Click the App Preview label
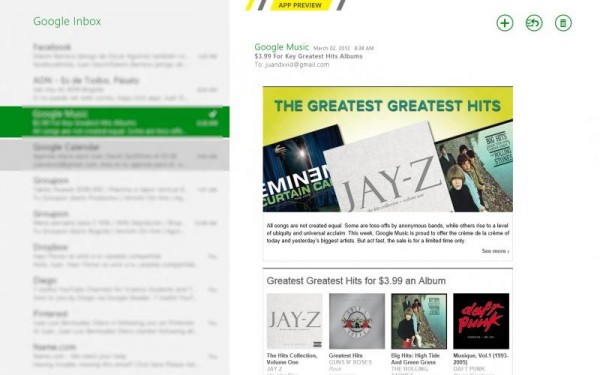 click(300, 5)
